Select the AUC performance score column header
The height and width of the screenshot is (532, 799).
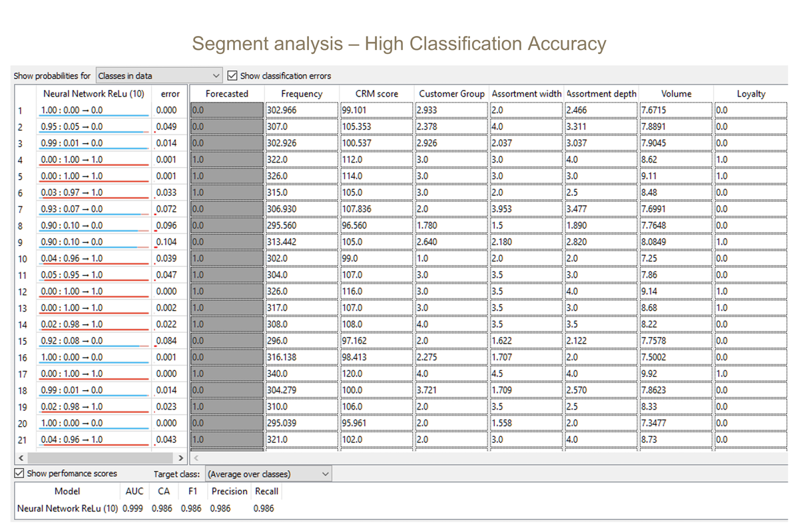[134, 491]
